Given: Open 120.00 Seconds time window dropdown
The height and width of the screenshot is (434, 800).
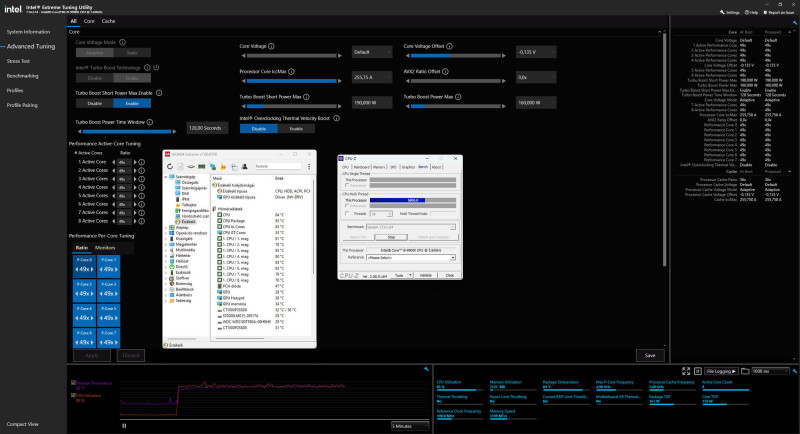Looking at the screenshot, I should coord(207,128).
